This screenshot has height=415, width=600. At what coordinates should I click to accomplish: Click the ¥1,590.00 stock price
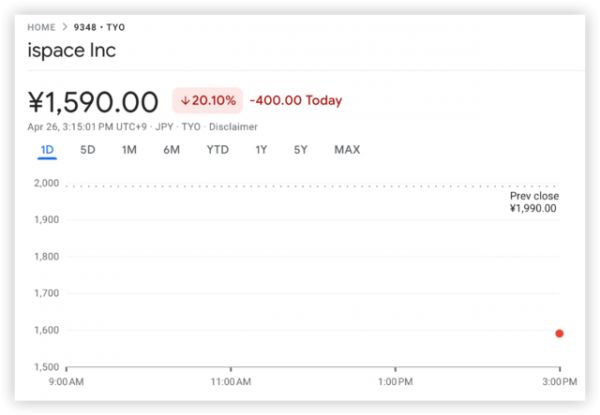(x=93, y=102)
